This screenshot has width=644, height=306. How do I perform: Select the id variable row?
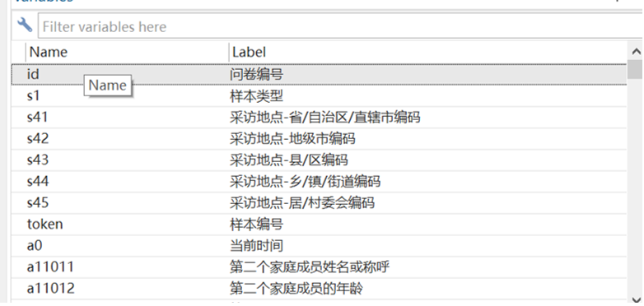click(x=320, y=74)
